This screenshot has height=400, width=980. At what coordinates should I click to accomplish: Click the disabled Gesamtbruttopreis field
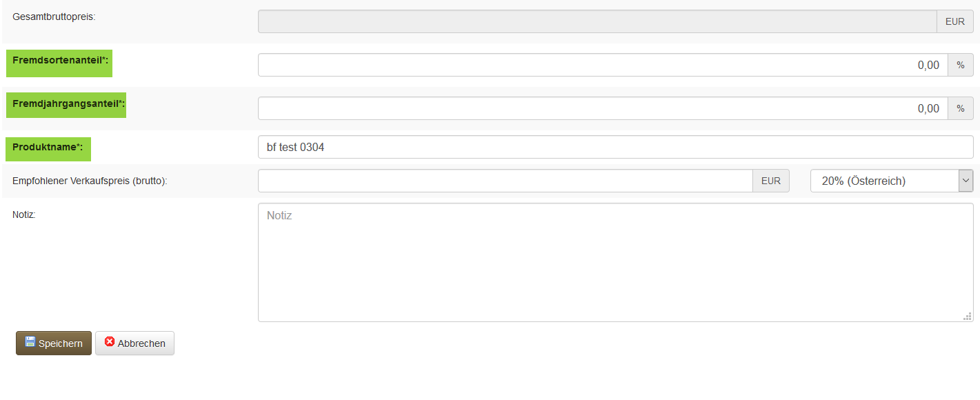click(597, 21)
